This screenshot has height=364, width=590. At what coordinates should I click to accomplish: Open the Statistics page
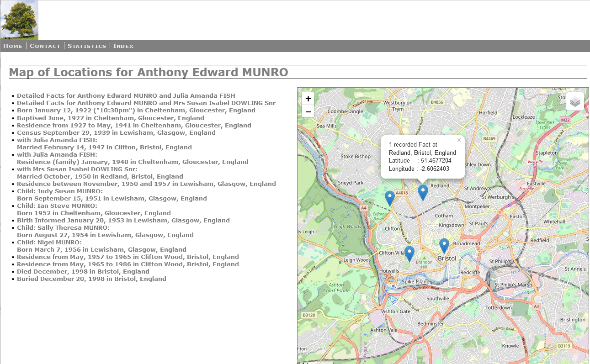pyautogui.click(x=87, y=46)
